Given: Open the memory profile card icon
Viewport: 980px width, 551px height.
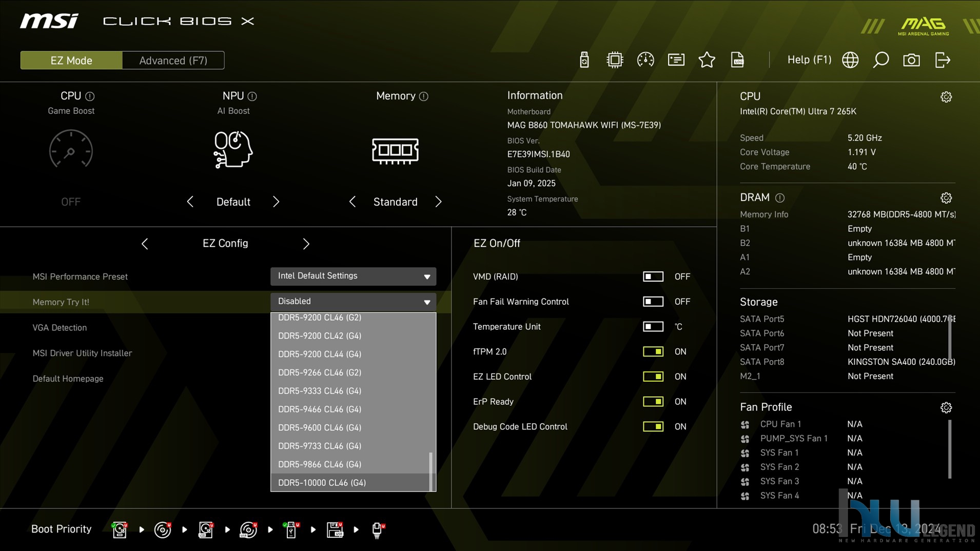Looking at the screenshot, I should click(x=676, y=60).
